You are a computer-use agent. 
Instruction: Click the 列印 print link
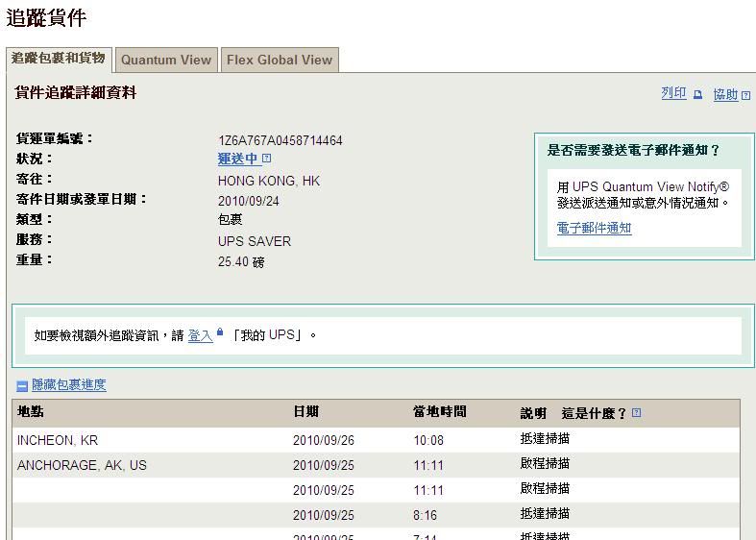click(673, 93)
